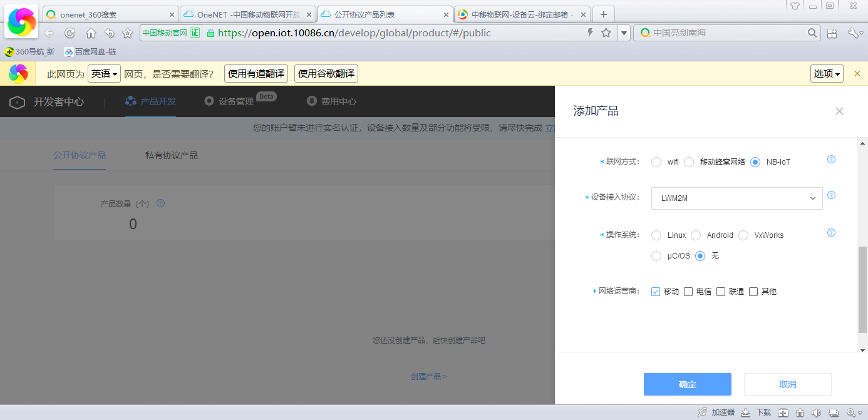Switch to 公开协议产品 tab
The height and width of the screenshot is (420, 868).
80,155
